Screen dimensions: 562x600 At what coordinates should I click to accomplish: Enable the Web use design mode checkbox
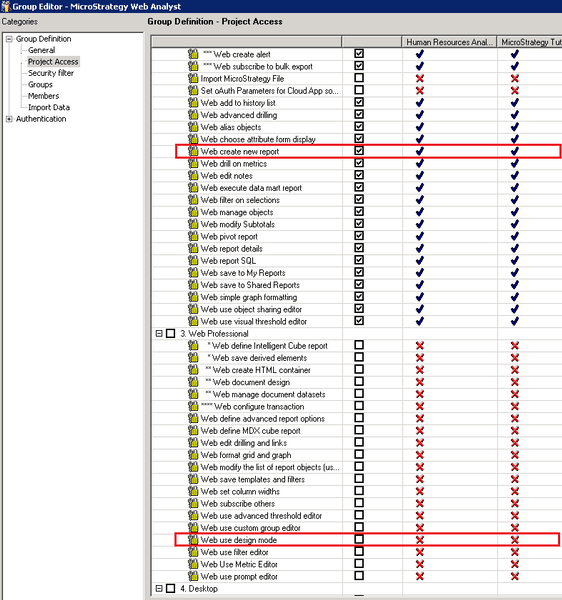[x=359, y=539]
